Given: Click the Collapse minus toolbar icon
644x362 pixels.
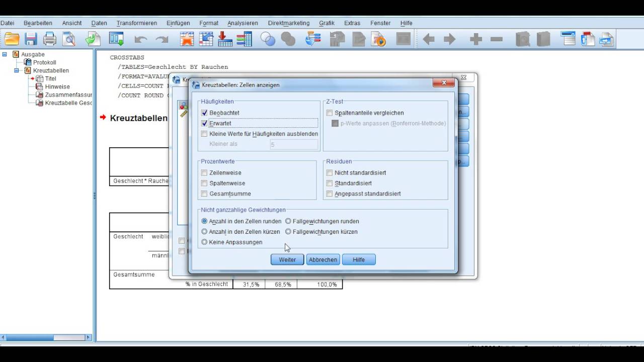Looking at the screenshot, I should tap(497, 39).
